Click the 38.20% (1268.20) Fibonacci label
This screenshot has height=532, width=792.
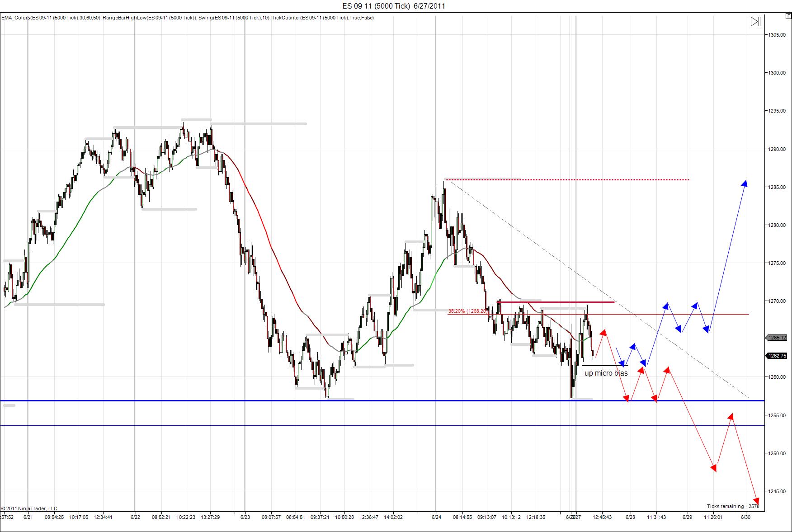467,311
